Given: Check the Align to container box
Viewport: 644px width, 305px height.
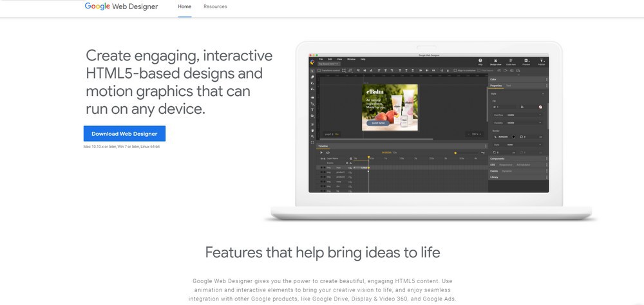Looking at the screenshot, I should 455,70.
